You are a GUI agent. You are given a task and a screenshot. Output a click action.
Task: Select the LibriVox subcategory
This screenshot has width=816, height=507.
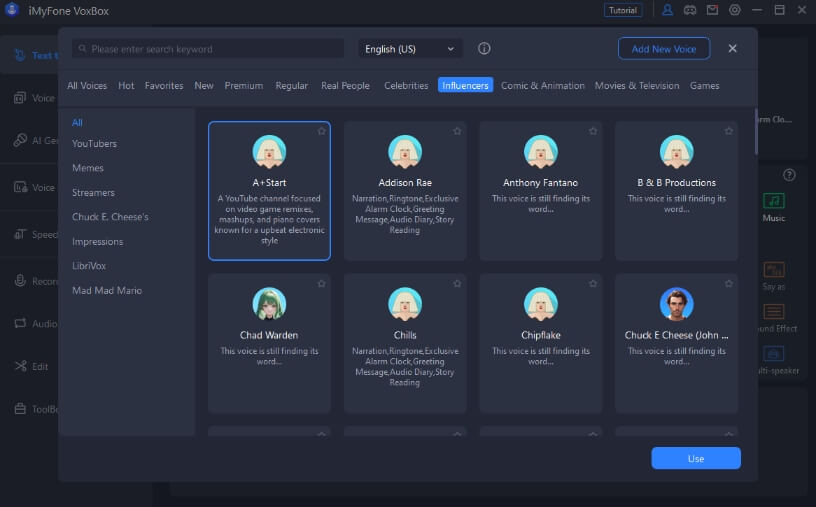coord(88,265)
